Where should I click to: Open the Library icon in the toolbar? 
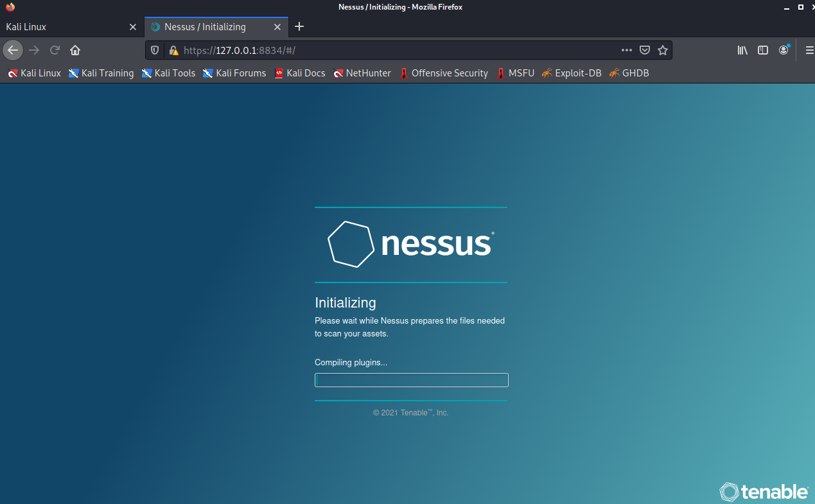click(742, 50)
